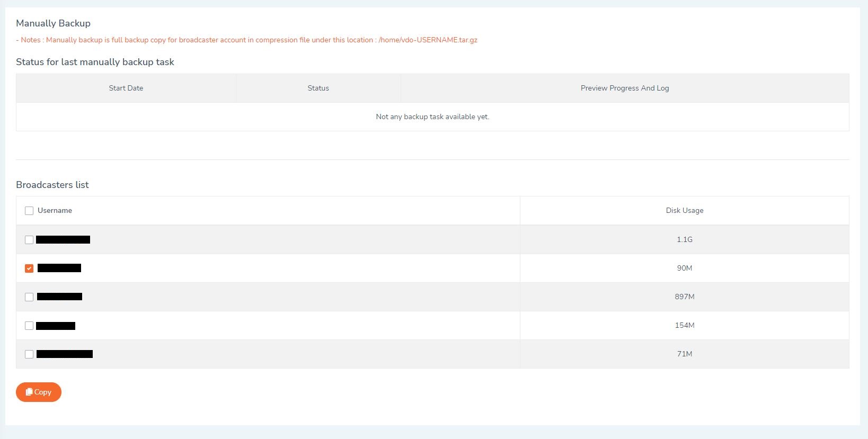Viewport: 868px width, 439px height.
Task: Click the Disk Usage column header
Action: click(685, 210)
